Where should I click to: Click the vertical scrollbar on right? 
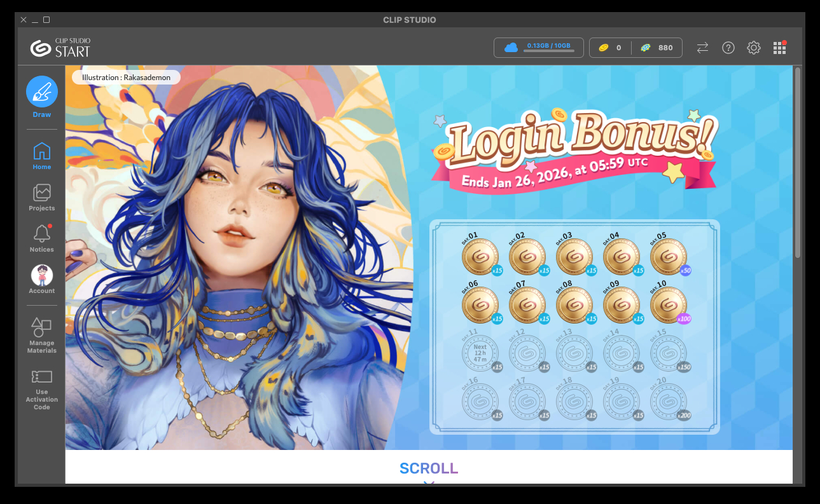pos(798,162)
